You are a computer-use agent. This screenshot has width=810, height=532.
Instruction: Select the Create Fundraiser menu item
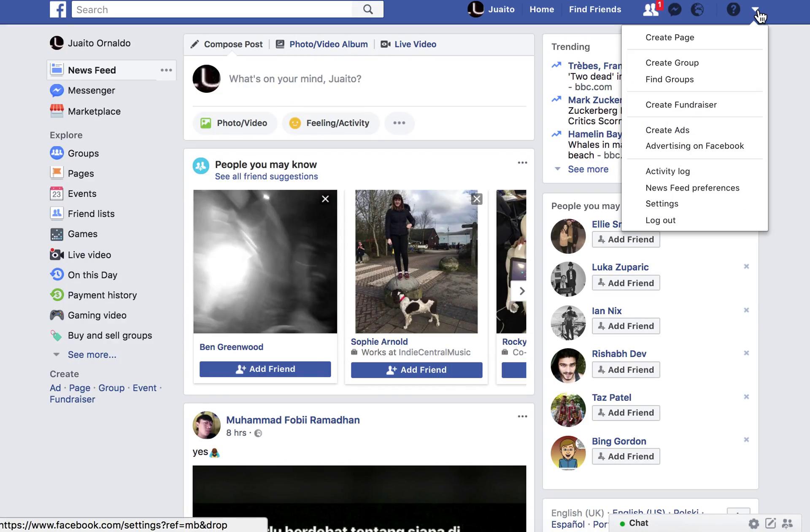(x=681, y=105)
